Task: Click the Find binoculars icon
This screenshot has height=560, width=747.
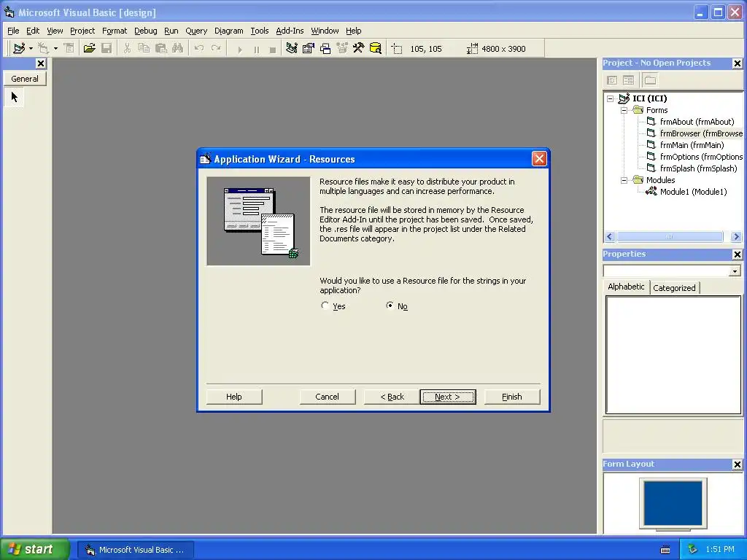Action: [178, 48]
